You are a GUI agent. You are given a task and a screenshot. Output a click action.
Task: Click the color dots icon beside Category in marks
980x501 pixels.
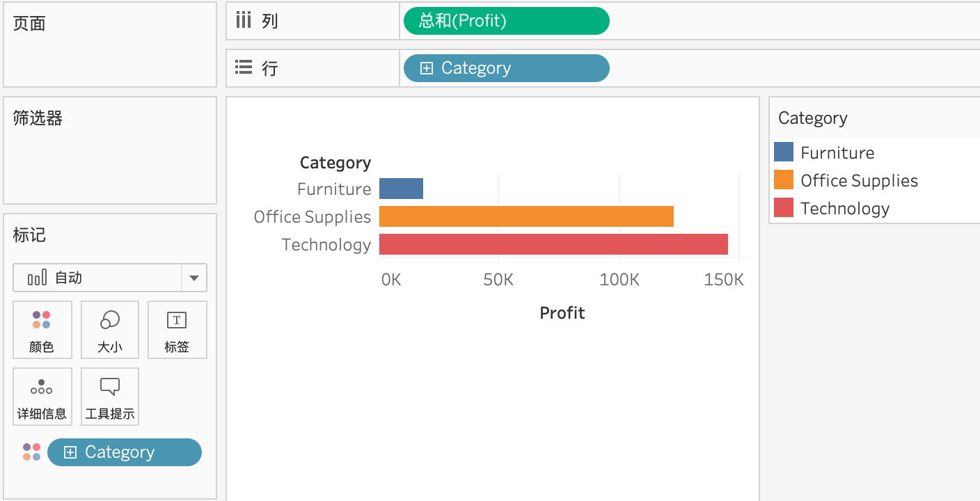click(x=31, y=452)
